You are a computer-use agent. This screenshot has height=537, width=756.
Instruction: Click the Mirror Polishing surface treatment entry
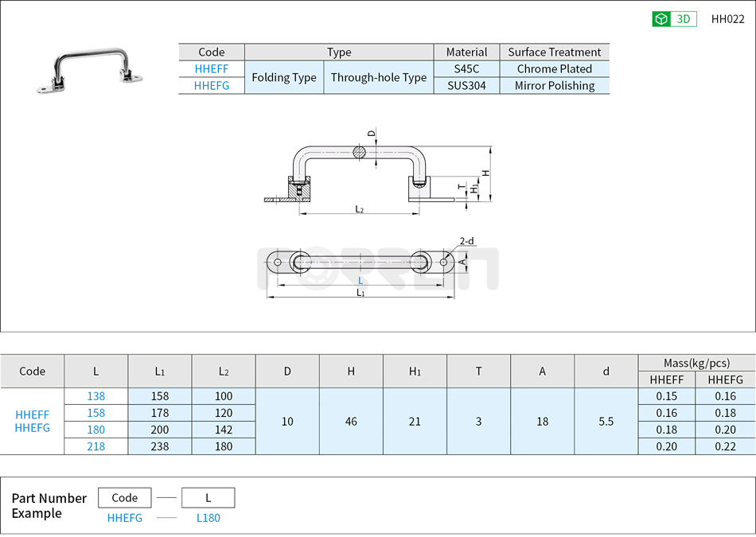[555, 86]
